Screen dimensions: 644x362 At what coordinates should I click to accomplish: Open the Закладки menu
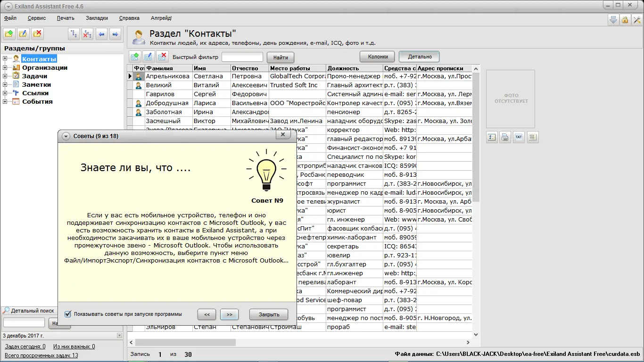click(97, 18)
